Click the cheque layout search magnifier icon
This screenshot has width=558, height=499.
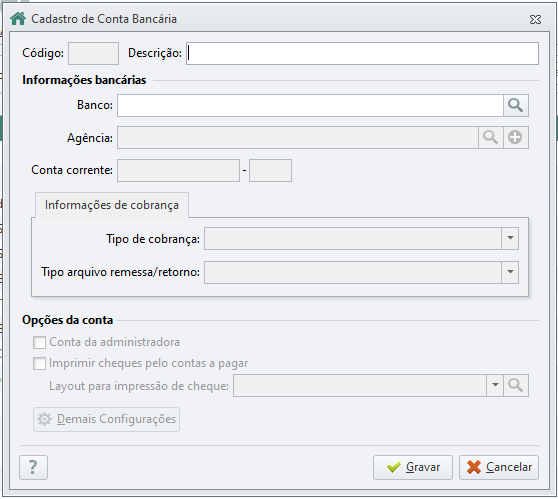(x=516, y=385)
